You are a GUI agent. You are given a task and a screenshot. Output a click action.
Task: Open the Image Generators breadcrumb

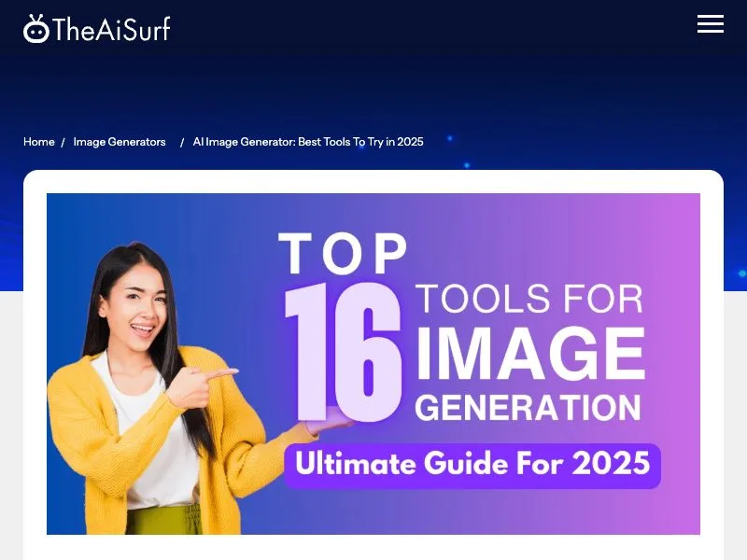[x=120, y=142]
